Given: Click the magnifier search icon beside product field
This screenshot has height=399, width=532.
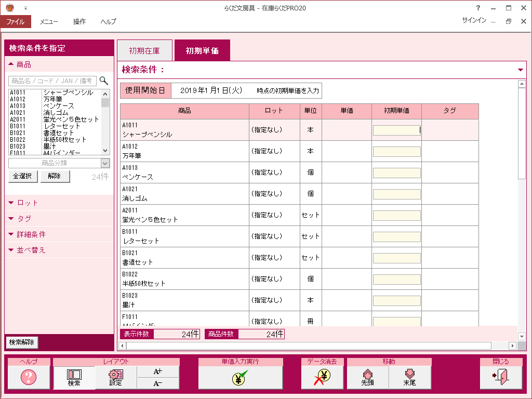Looking at the screenshot, I should [x=104, y=81].
